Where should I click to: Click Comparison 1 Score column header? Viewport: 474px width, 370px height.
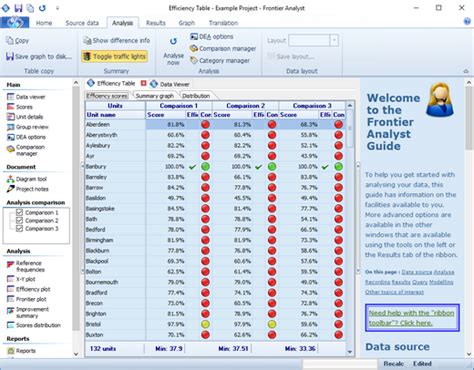[166, 115]
